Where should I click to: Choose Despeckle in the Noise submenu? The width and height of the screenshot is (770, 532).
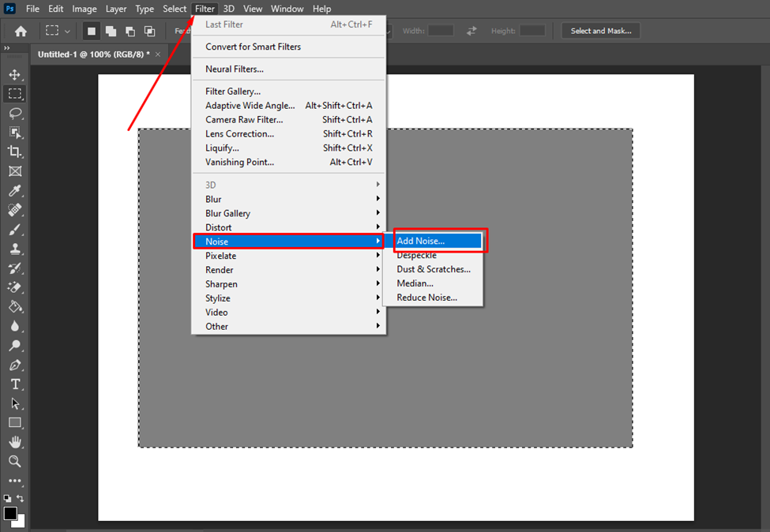click(x=433, y=255)
